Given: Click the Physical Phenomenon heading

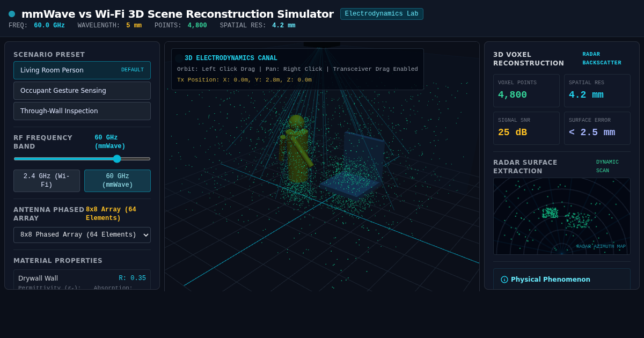Looking at the screenshot, I should pos(551,280).
